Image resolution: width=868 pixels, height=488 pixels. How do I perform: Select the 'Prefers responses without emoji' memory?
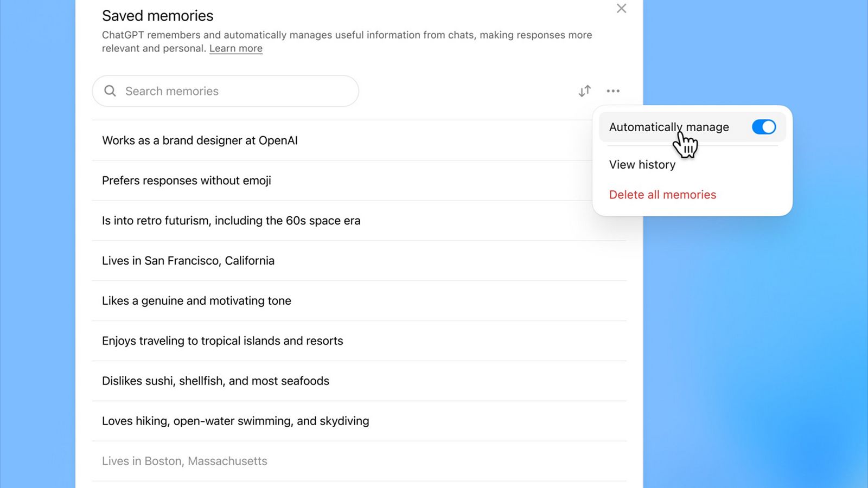[186, 180]
